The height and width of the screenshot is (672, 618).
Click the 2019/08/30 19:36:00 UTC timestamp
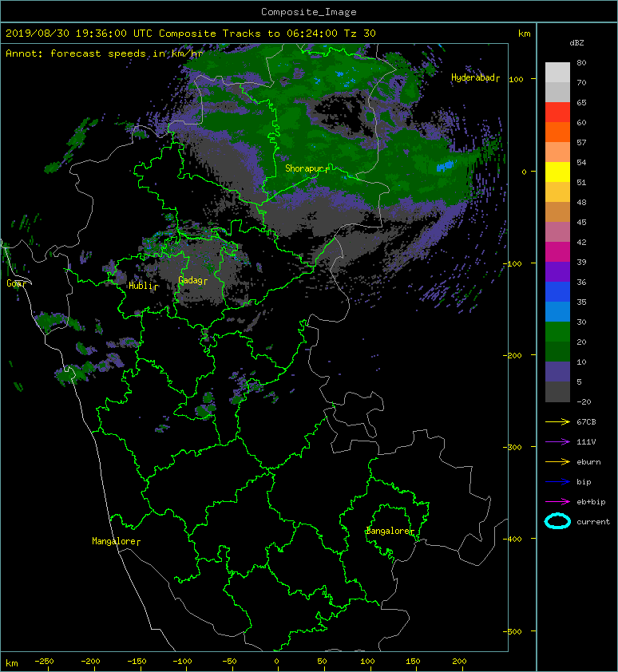point(79,34)
